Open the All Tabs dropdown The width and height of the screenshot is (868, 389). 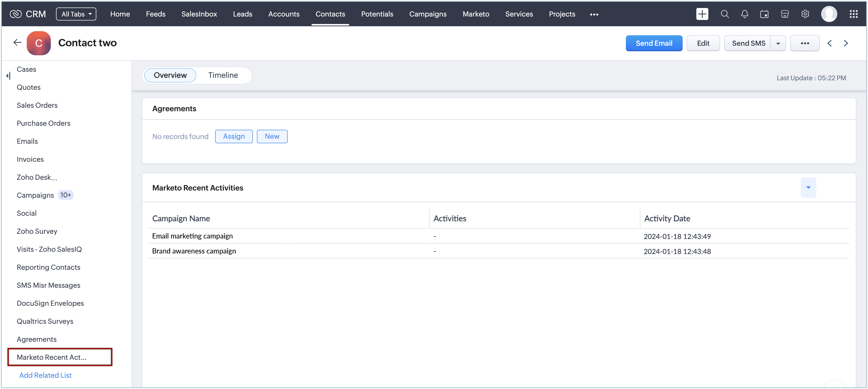(x=76, y=14)
